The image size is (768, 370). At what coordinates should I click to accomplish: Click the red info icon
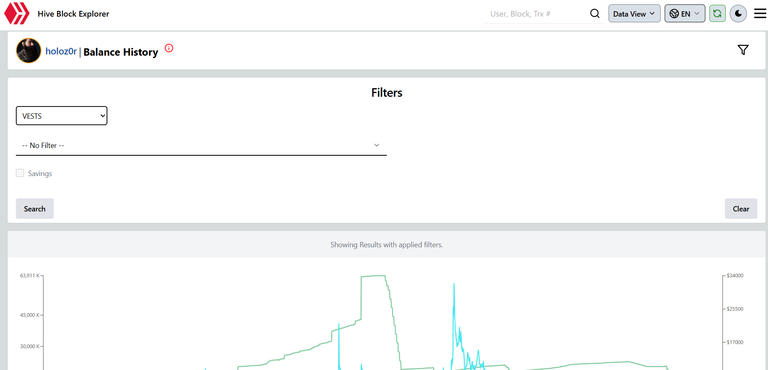tap(169, 48)
